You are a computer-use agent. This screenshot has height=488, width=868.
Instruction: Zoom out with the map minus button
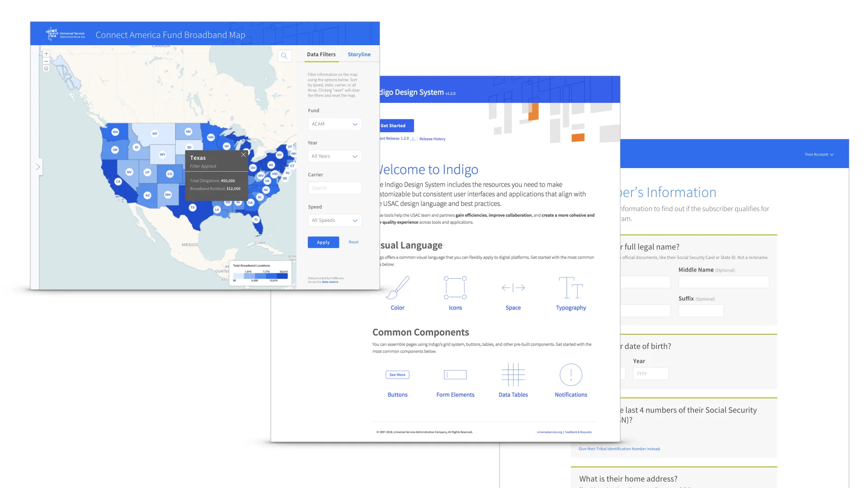[x=46, y=61]
